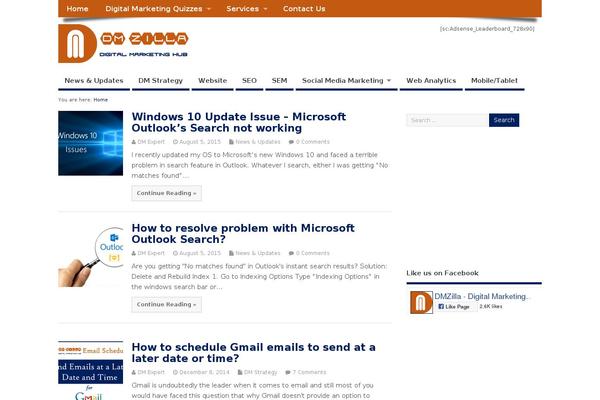This screenshot has width=600, height=400.
Task: Open the Outlook magnifier thumbnail
Action: click(91, 255)
